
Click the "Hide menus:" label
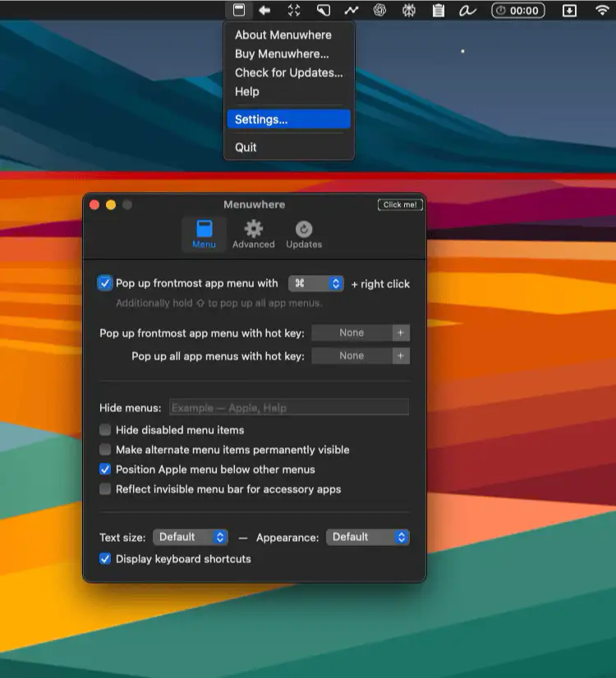[x=131, y=408]
